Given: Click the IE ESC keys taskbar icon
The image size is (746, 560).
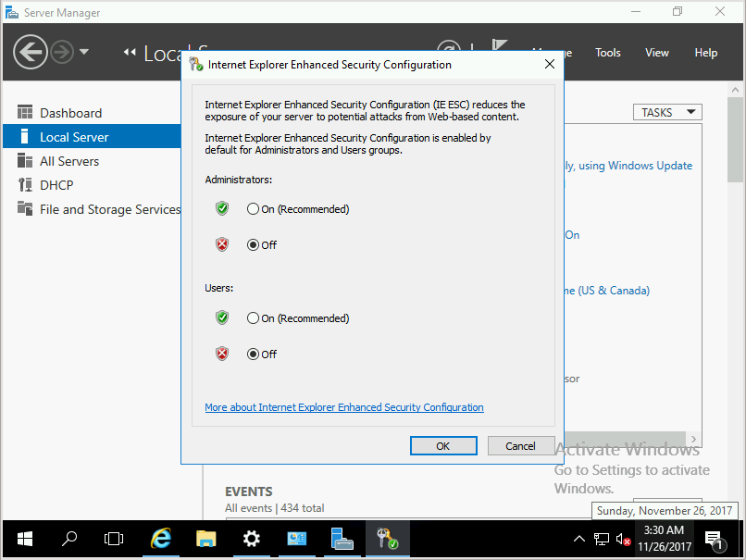Looking at the screenshot, I should (x=387, y=539).
